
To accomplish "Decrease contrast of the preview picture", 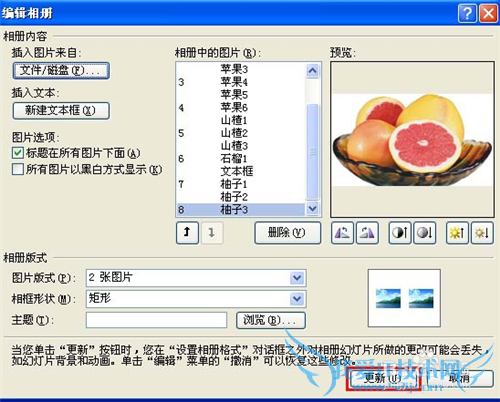I will tap(424, 233).
